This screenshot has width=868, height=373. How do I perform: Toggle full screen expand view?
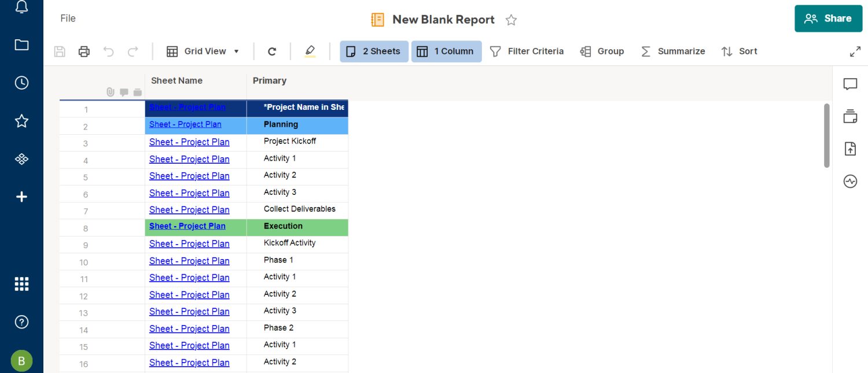855,51
